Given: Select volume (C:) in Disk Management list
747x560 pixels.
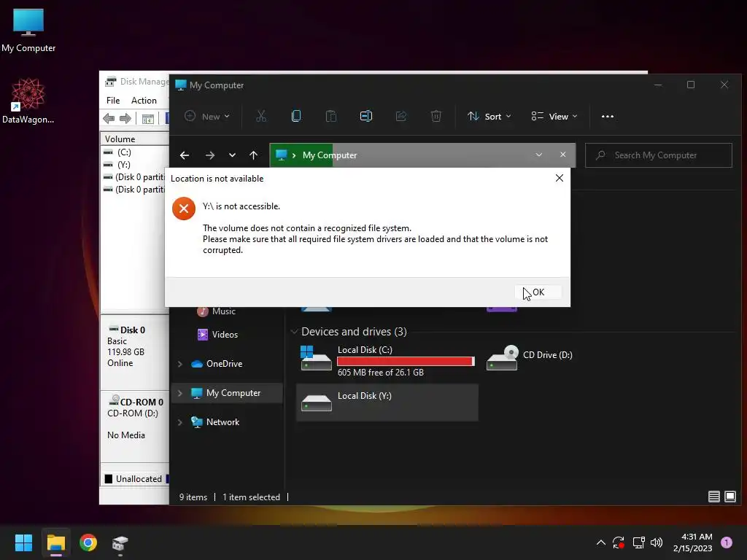Looking at the screenshot, I should coord(124,152).
